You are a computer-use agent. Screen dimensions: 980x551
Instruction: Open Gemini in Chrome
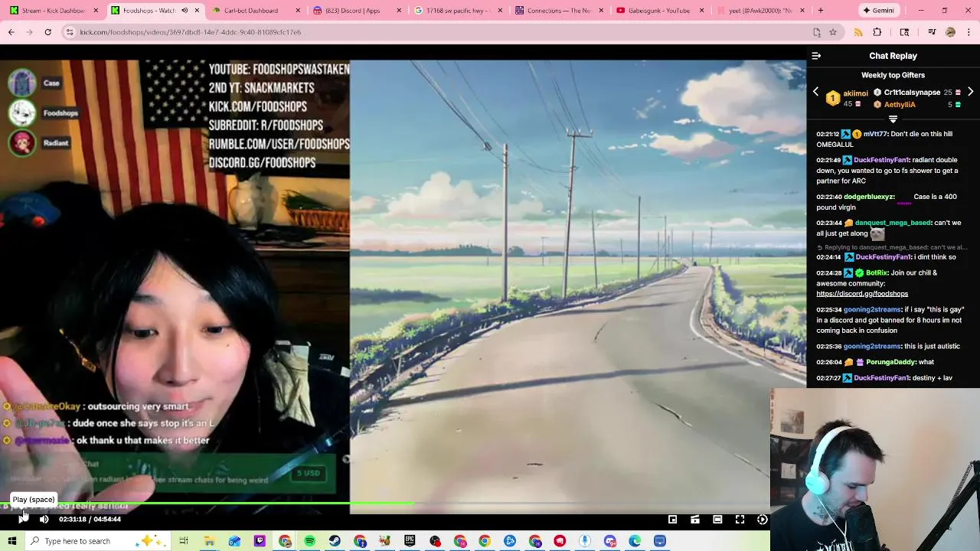pos(877,11)
